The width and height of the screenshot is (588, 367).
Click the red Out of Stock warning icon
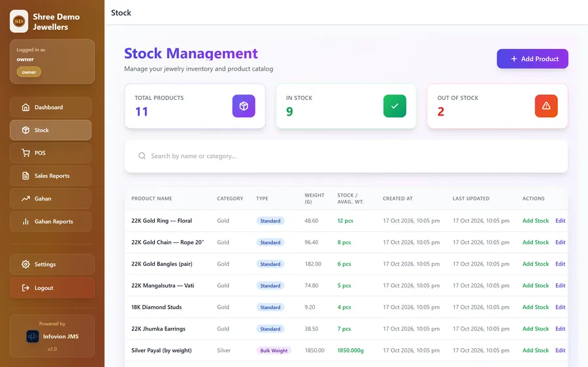tap(546, 106)
